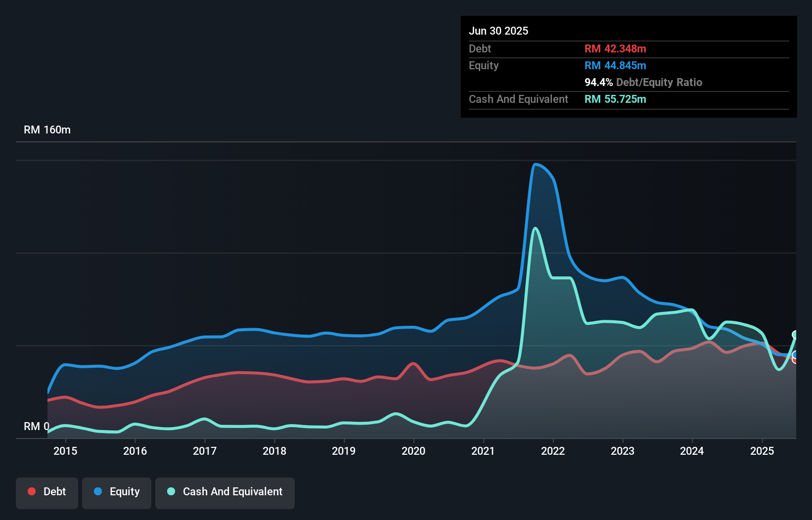812x520 pixels.
Task: Toggle the Equity series legend button
Action: tap(117, 492)
